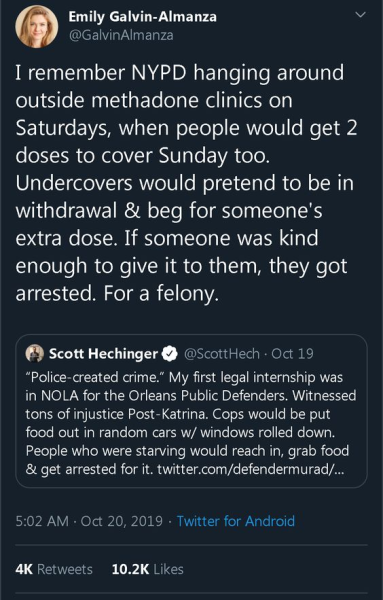View the 10.2K Likes list
This screenshot has height=600, width=383.
(x=148, y=569)
